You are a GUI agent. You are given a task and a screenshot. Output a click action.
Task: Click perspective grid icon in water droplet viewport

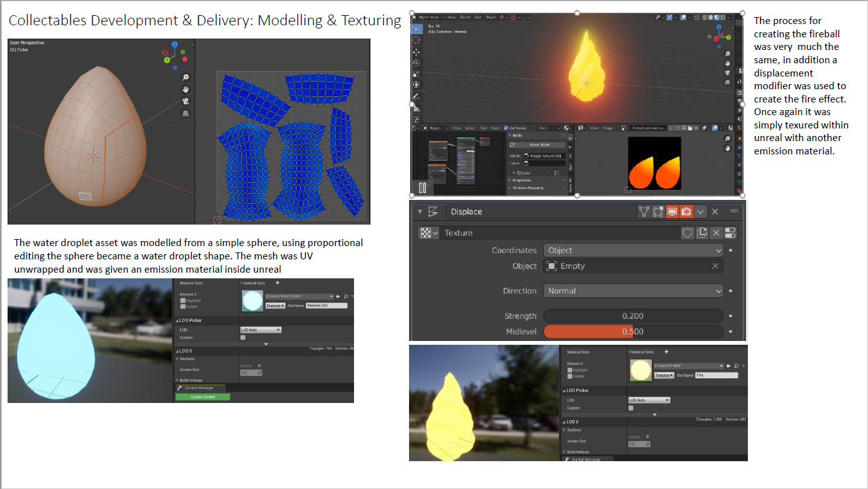[186, 113]
